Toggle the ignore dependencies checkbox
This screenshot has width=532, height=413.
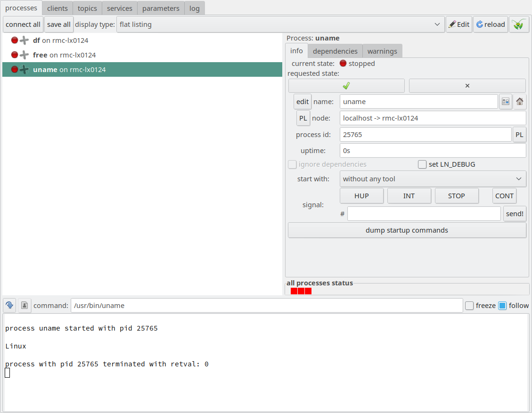292,164
